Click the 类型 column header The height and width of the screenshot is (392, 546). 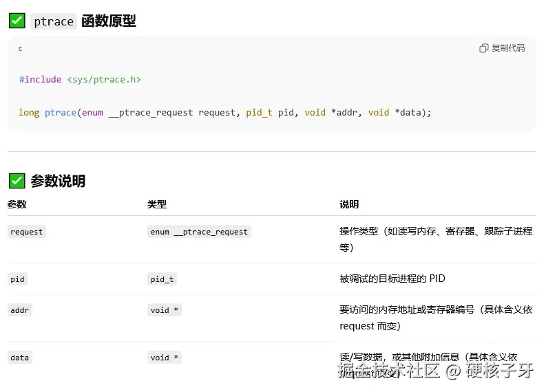pos(157,204)
